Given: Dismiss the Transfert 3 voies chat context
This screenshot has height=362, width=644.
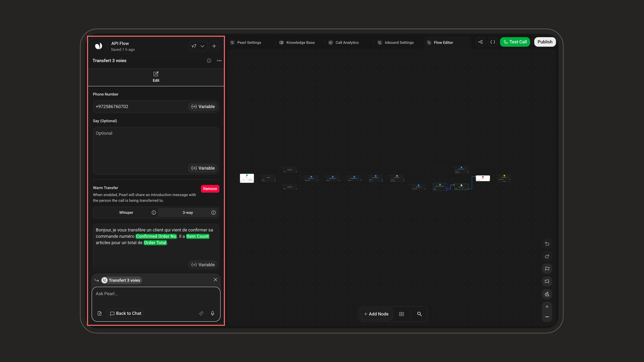Looking at the screenshot, I should coord(215,280).
